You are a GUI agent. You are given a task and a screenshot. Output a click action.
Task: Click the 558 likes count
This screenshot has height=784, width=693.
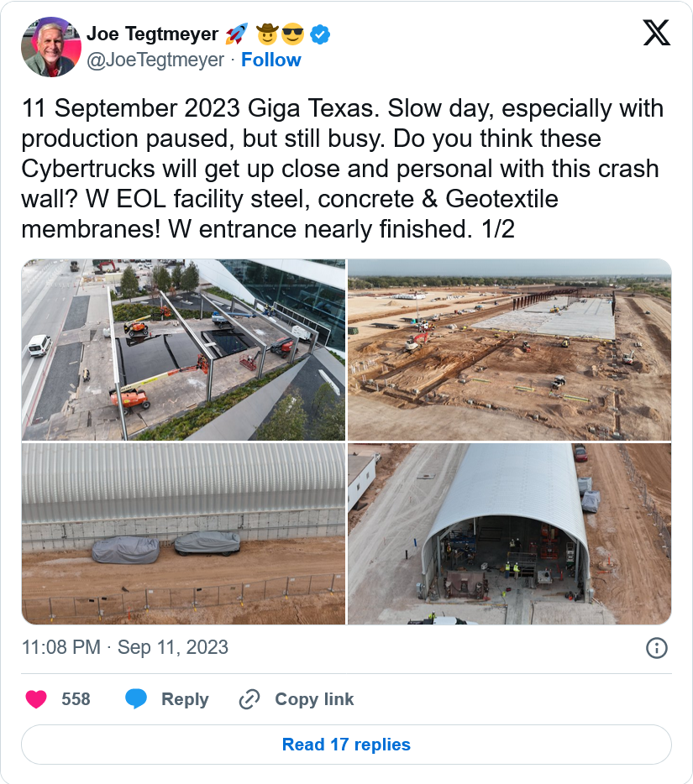tap(76, 699)
